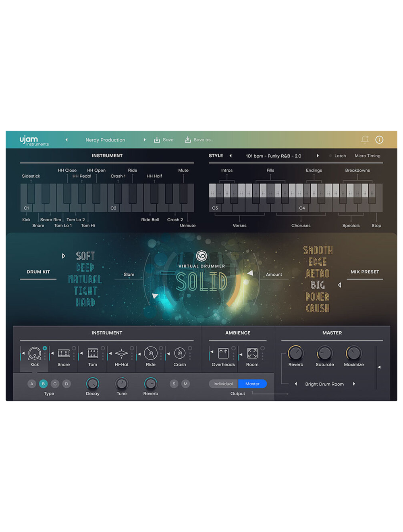This screenshot has height=532, width=403.
Task: Click the notification bell icon
Action: click(365, 139)
